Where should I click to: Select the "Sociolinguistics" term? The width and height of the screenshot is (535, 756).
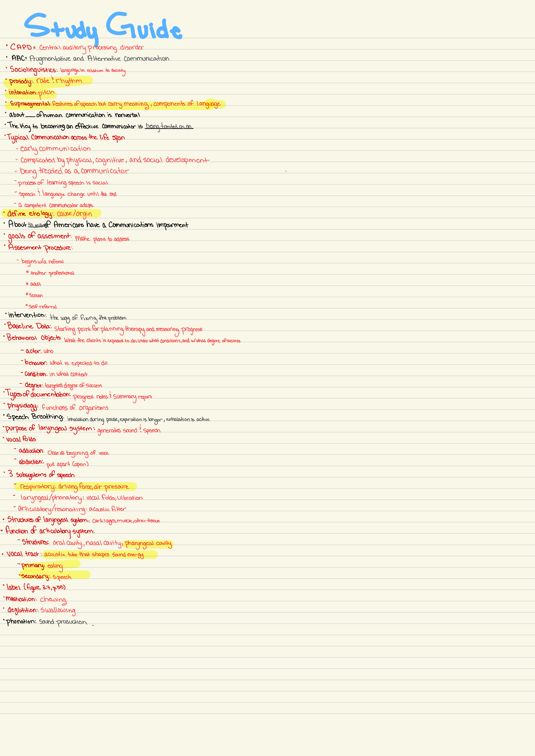tap(33, 69)
